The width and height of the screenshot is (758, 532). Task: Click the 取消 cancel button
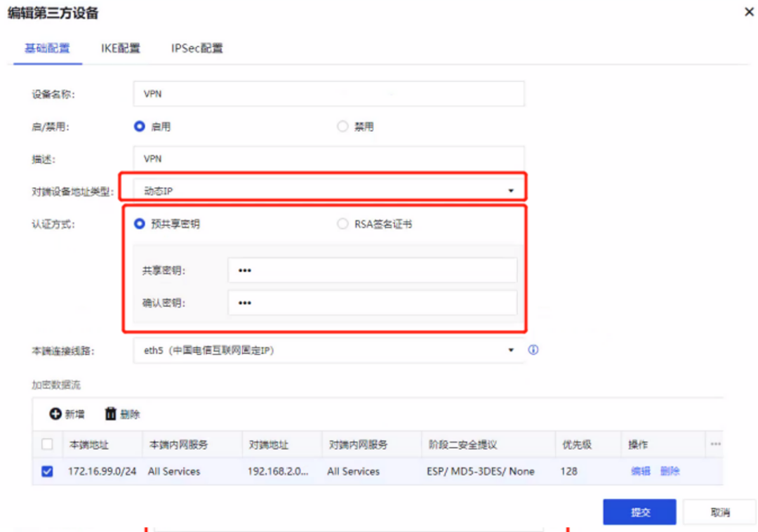click(720, 512)
